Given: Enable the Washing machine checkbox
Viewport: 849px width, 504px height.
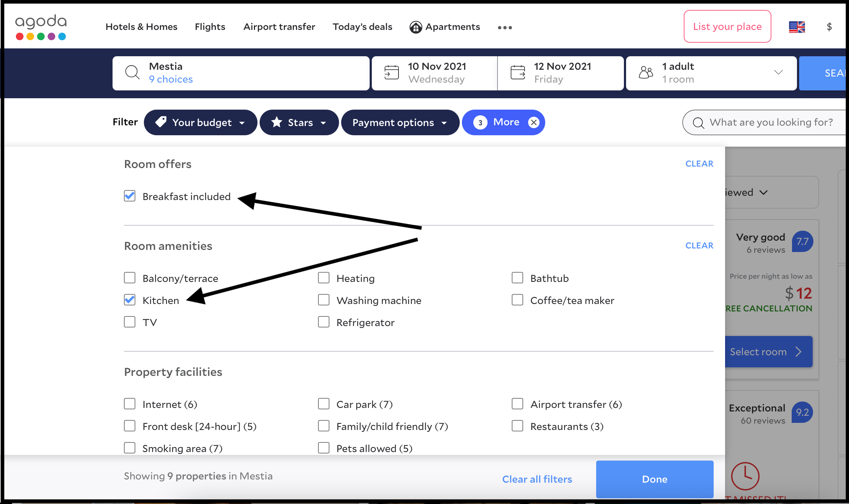Looking at the screenshot, I should pos(323,300).
